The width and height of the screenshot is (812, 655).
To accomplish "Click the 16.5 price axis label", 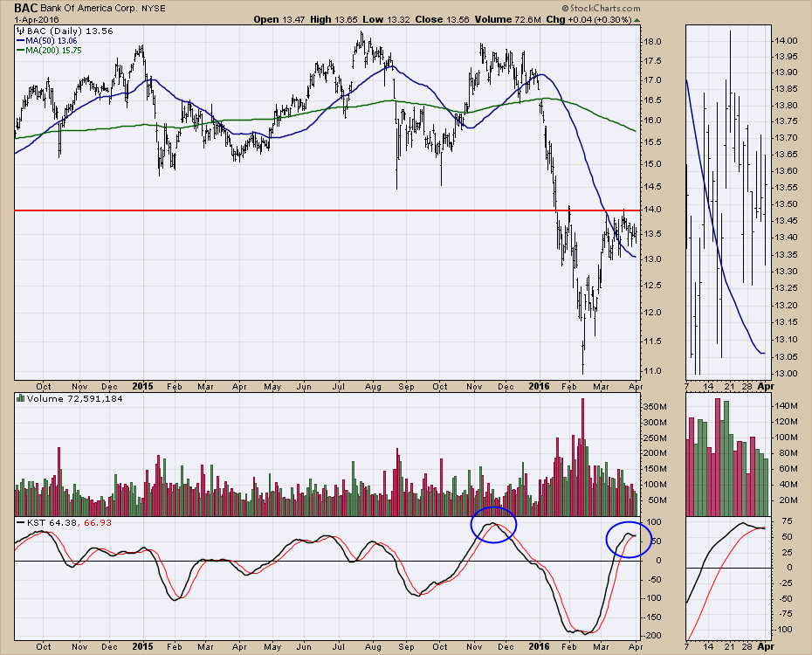I will tap(654, 100).
